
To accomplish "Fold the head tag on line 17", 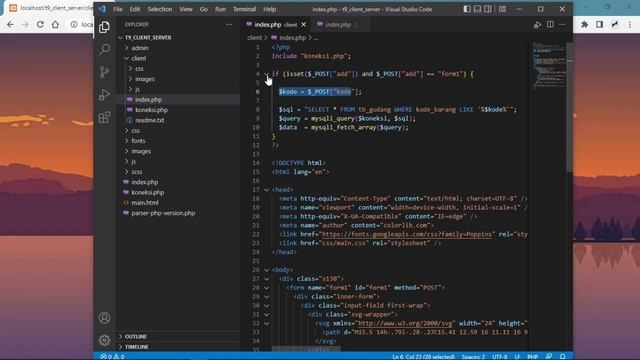I will click(267, 190).
